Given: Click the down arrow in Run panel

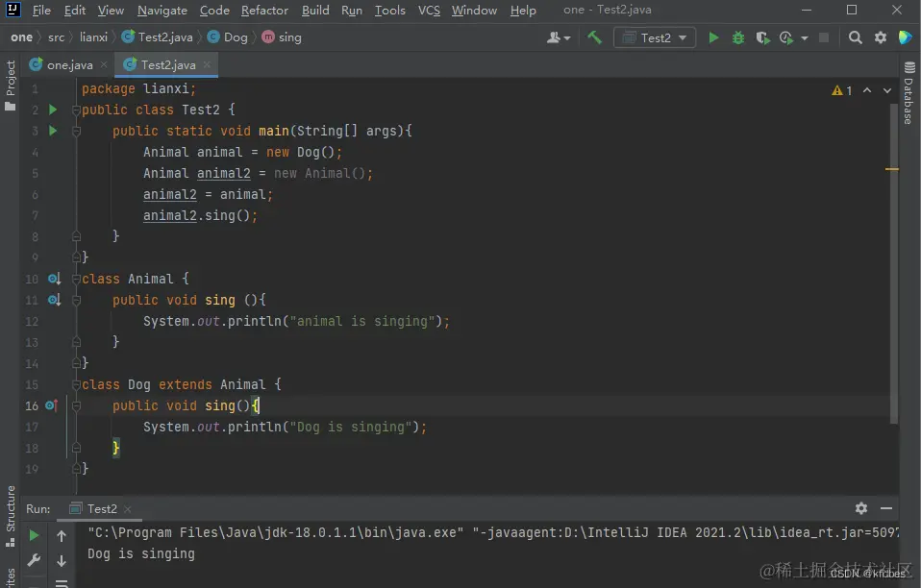Looking at the screenshot, I should pyautogui.click(x=62, y=561).
